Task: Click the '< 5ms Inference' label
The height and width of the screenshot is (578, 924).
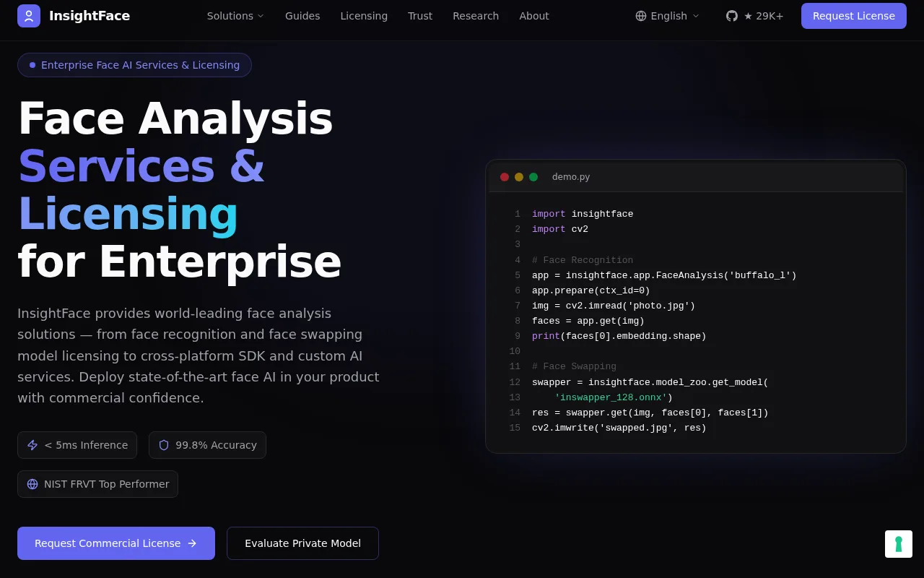Action: [x=86, y=445]
